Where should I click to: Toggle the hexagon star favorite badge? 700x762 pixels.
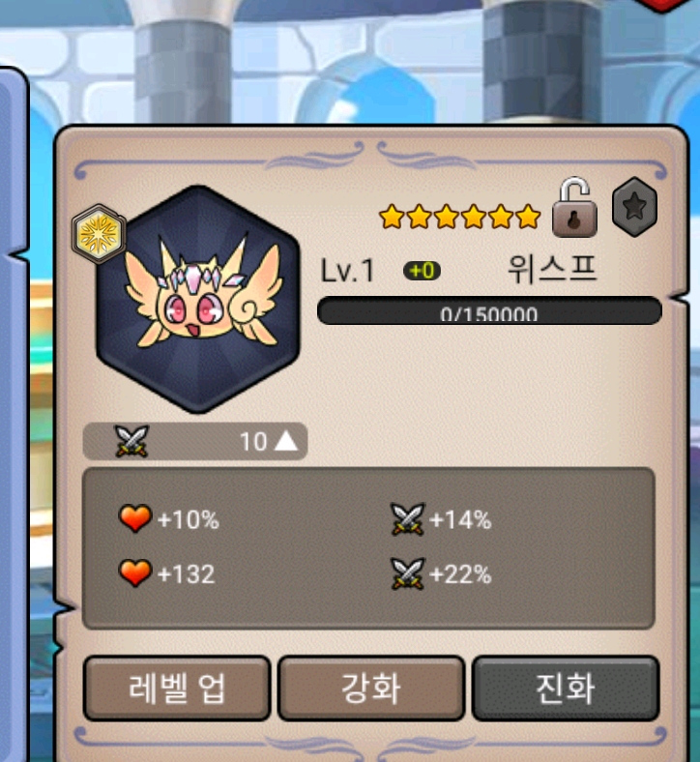coord(634,207)
